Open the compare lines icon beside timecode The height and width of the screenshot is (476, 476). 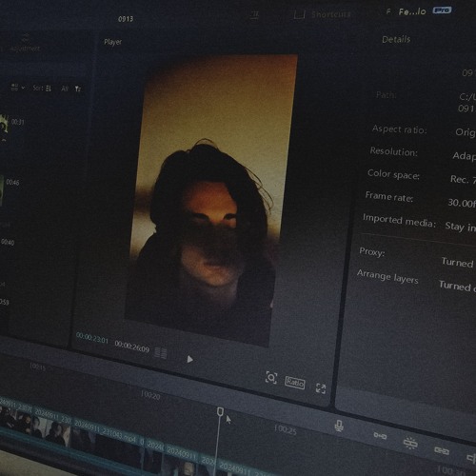click(161, 353)
